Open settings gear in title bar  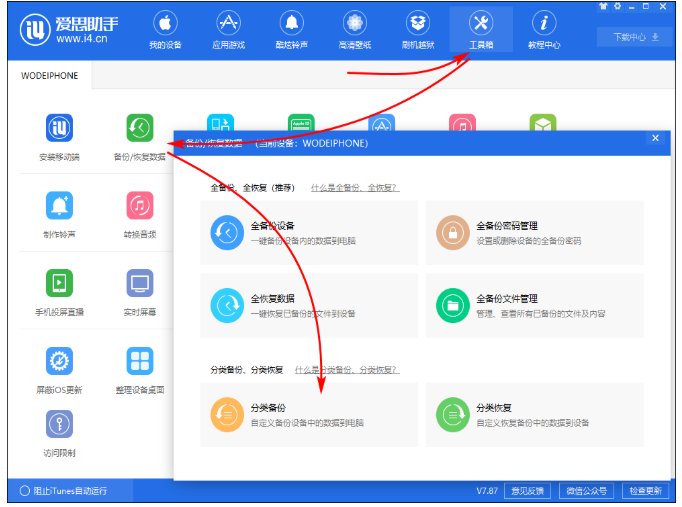618,6
